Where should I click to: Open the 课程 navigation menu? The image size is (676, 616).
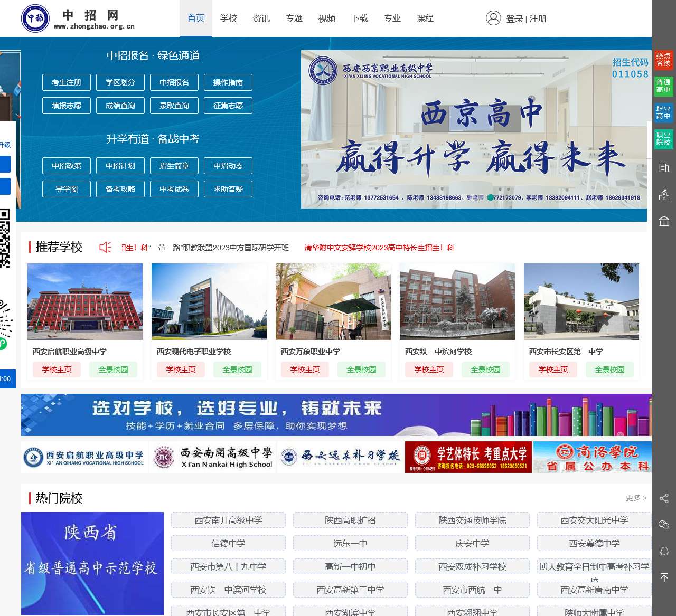point(425,18)
